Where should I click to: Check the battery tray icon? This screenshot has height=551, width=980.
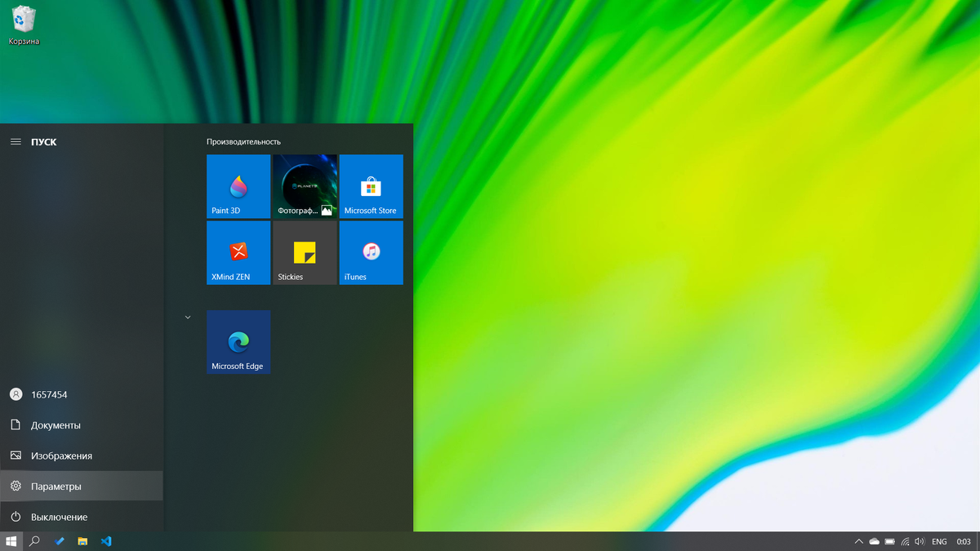point(890,541)
